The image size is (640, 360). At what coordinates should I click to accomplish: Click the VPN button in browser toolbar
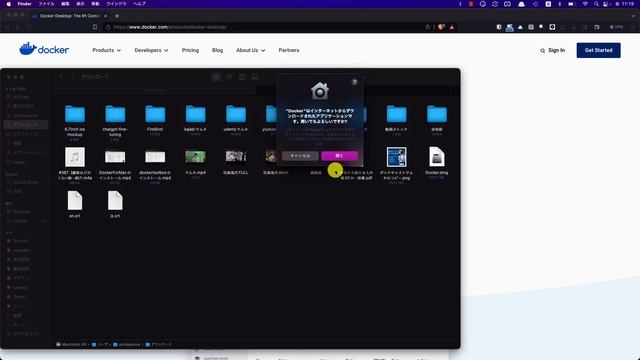tap(616, 27)
